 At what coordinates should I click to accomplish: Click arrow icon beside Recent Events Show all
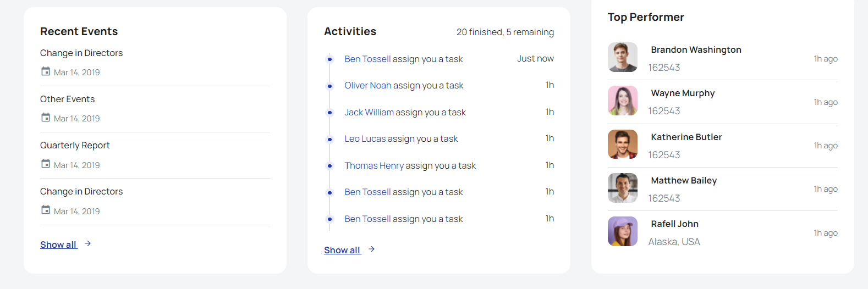pyautogui.click(x=88, y=243)
